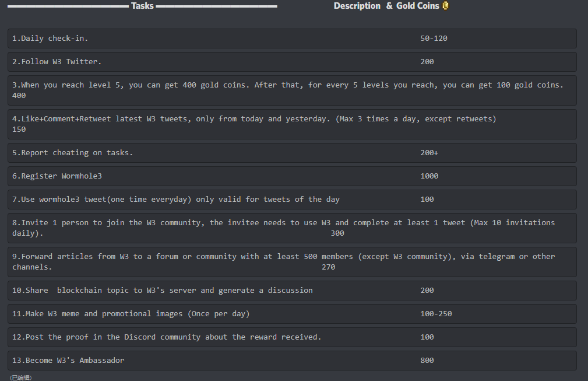
Task: Click the Make W3 meme task text
Action: click(131, 314)
